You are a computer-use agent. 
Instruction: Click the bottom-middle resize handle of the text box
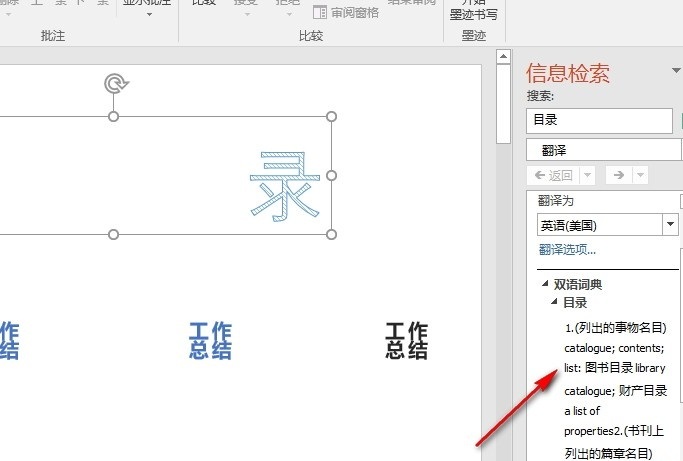113,234
